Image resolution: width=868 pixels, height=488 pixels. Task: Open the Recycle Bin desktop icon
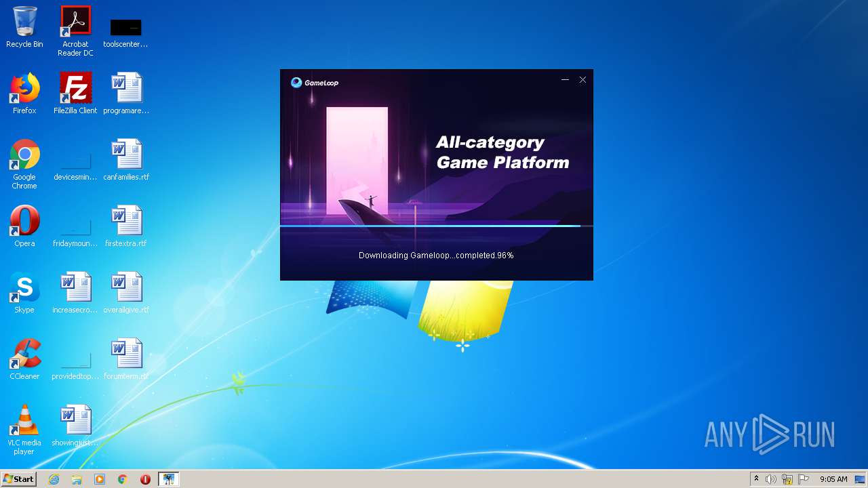(24, 27)
